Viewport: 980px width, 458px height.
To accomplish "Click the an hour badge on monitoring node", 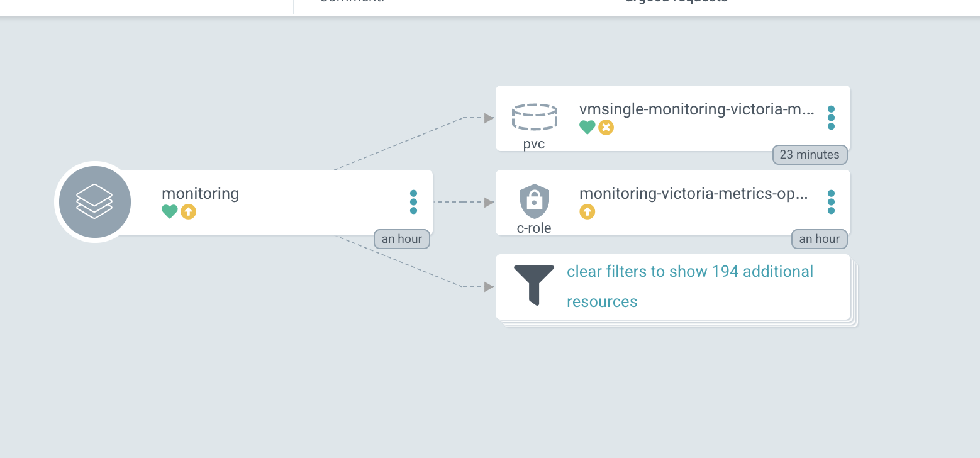I will tap(401, 238).
